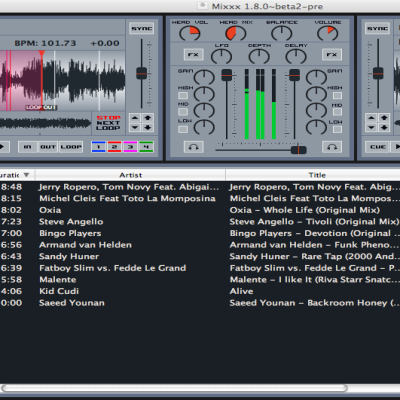Click the DELAY effect knob
This screenshot has height=400, width=400.
point(296,56)
